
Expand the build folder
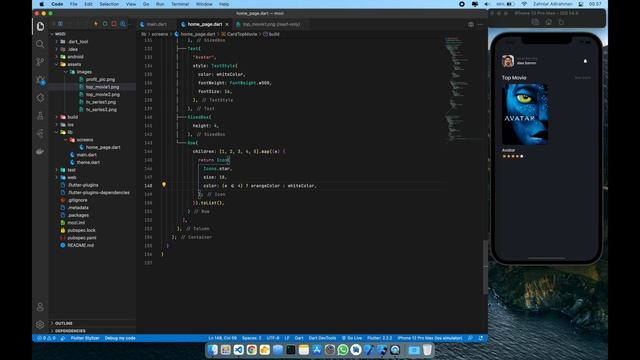coord(69,117)
